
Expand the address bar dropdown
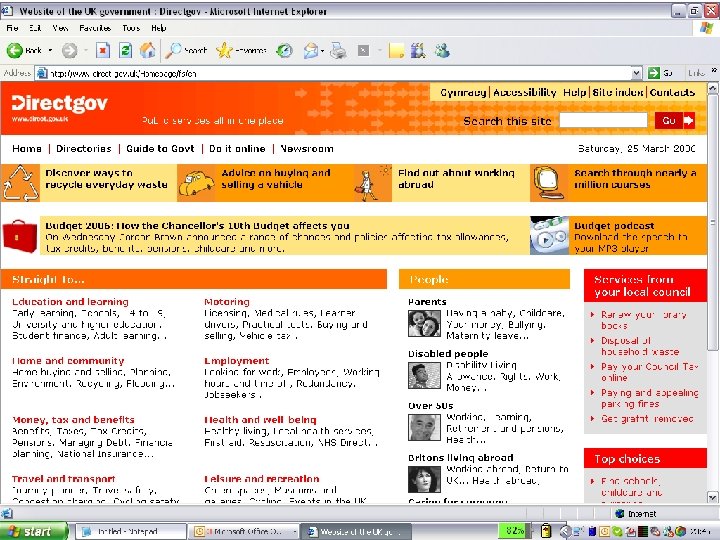[x=636, y=73]
